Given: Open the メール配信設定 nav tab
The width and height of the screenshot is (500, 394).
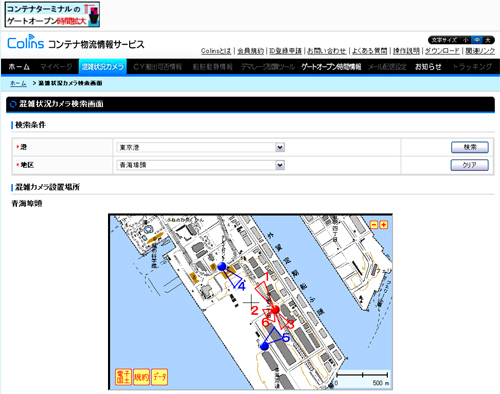Looking at the screenshot, I should [x=387, y=67].
